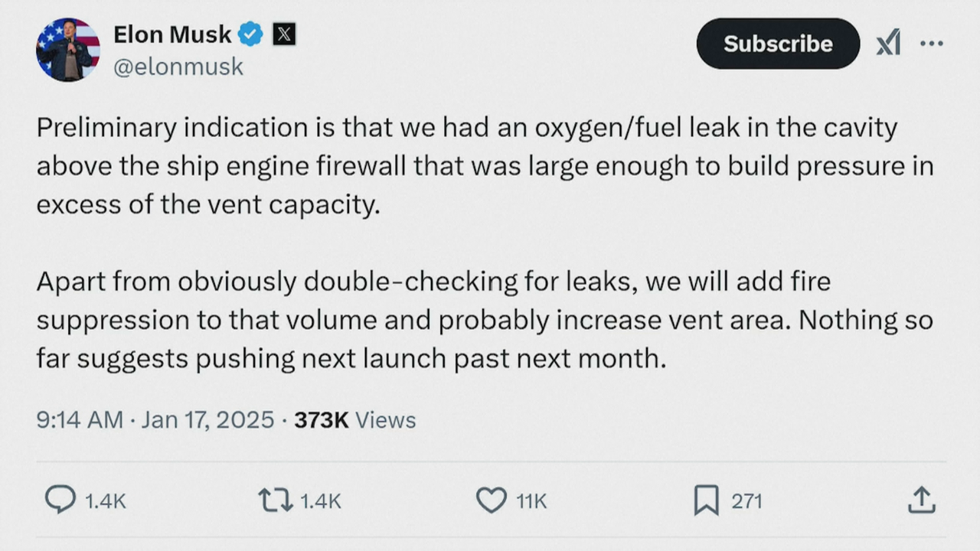Click the reply speech bubble icon
Viewport: 980px width, 551px height.
pyautogui.click(x=60, y=500)
